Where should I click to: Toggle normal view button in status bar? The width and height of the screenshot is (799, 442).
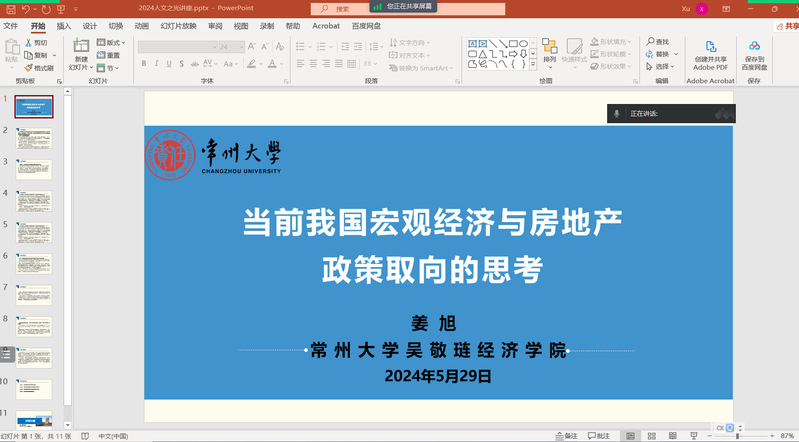click(632, 436)
